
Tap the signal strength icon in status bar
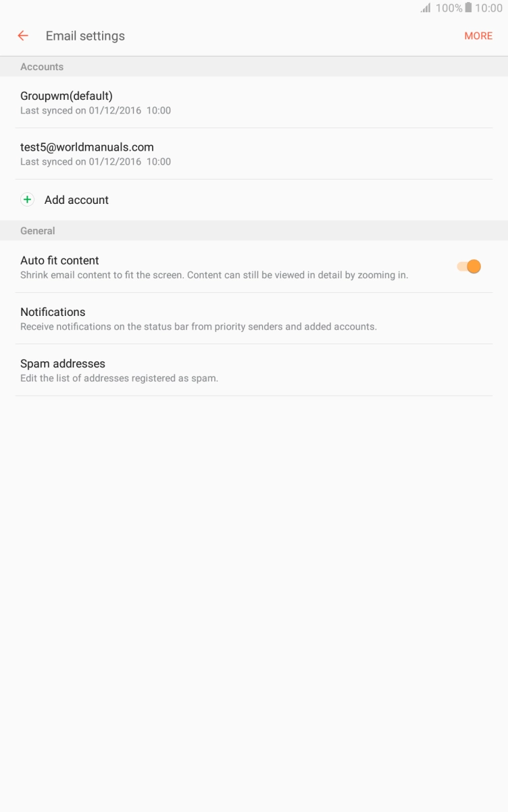(x=426, y=8)
